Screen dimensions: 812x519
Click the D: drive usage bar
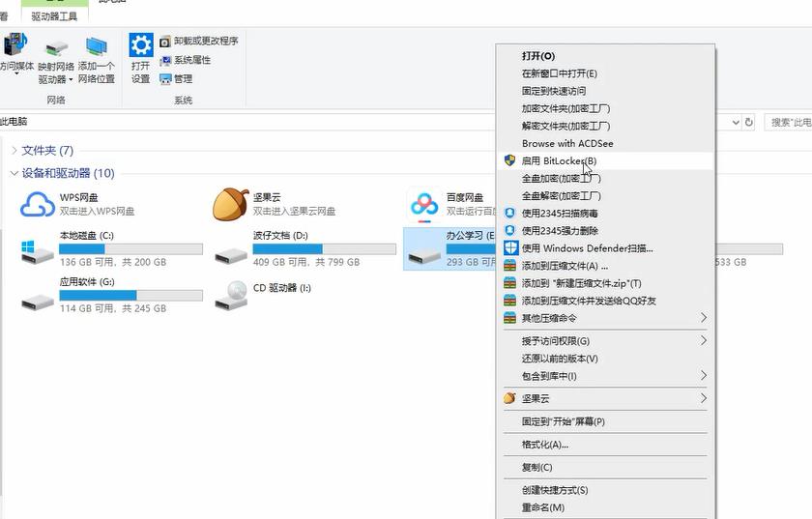click(x=324, y=248)
